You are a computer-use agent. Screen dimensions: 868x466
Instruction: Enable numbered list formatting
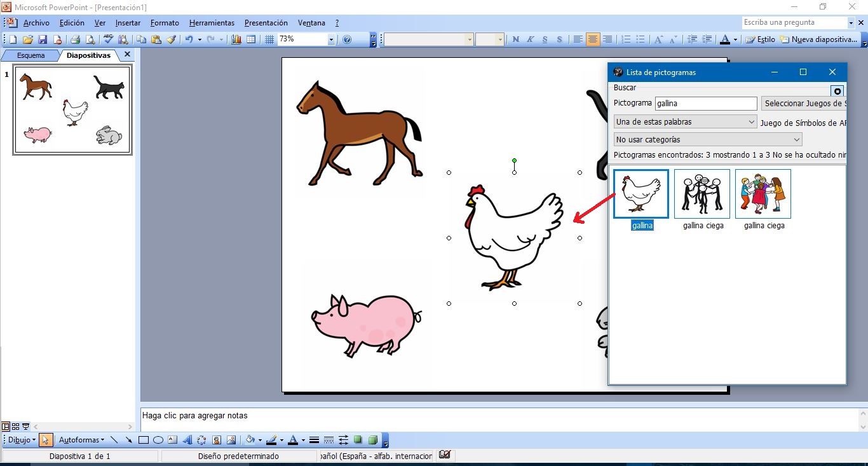click(x=625, y=39)
